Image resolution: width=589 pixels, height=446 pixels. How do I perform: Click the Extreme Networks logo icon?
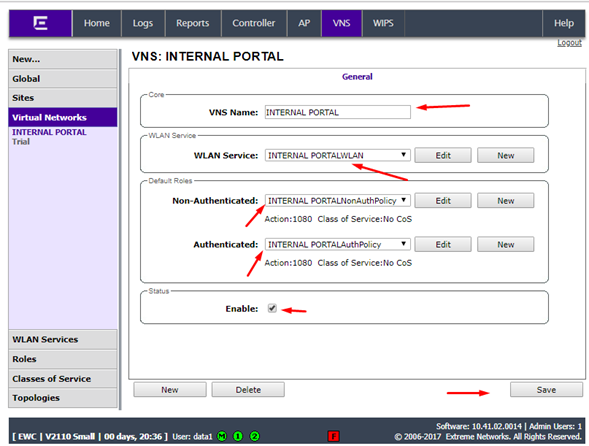tap(40, 23)
